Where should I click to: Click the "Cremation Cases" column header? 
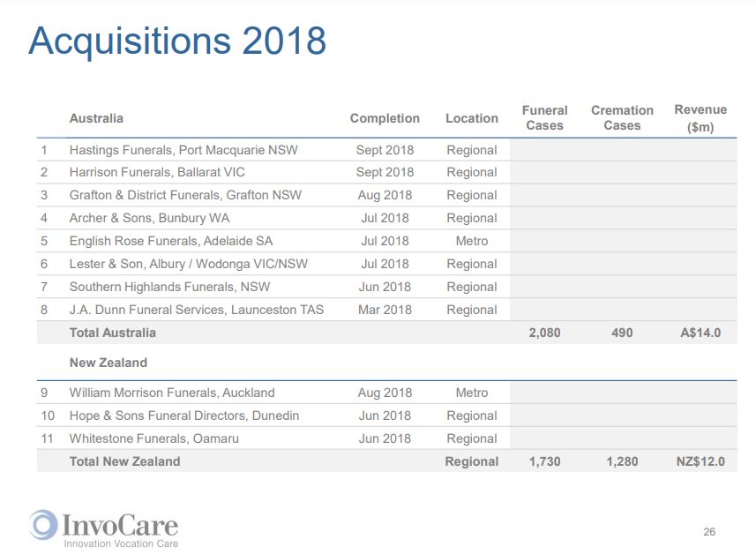click(622, 118)
